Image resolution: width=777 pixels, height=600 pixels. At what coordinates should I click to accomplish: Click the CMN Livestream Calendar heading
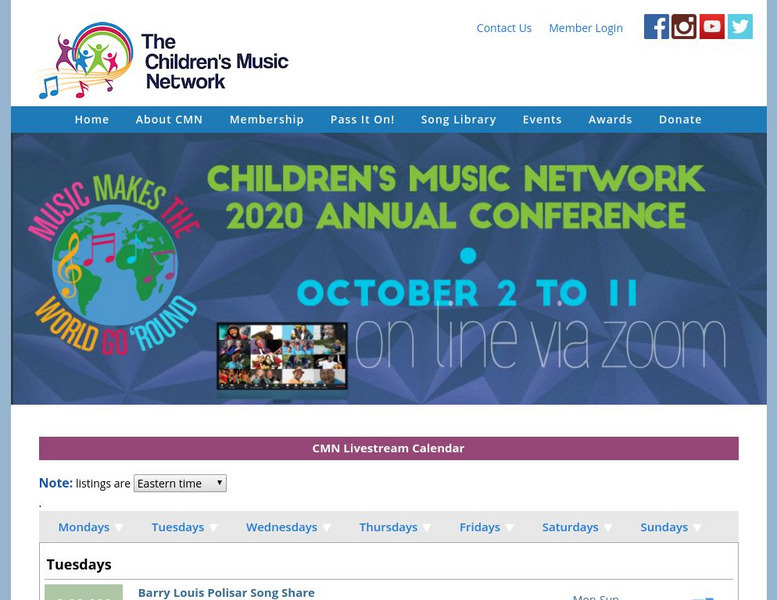pos(388,448)
